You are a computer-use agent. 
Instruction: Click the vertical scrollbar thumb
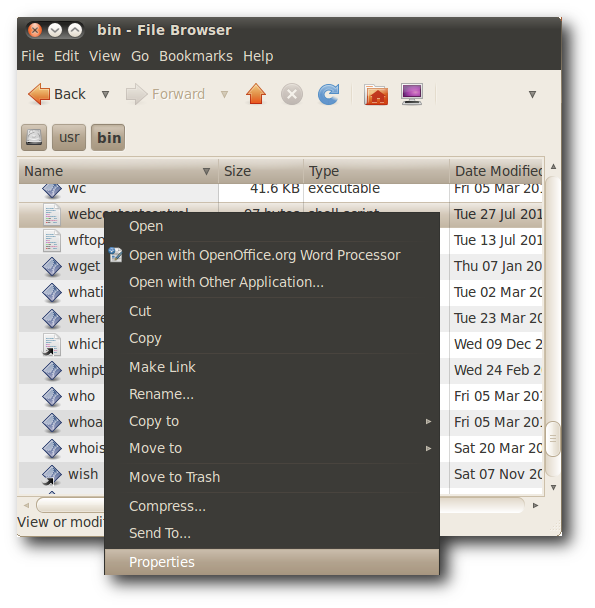(553, 439)
